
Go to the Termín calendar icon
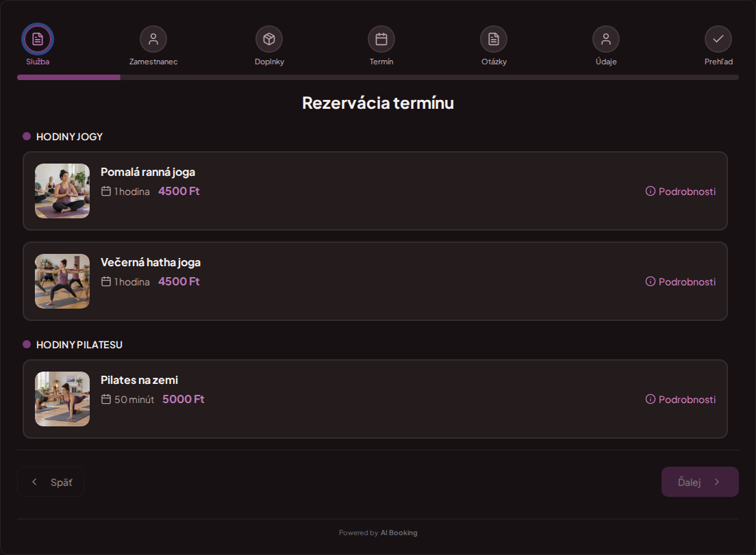point(381,39)
